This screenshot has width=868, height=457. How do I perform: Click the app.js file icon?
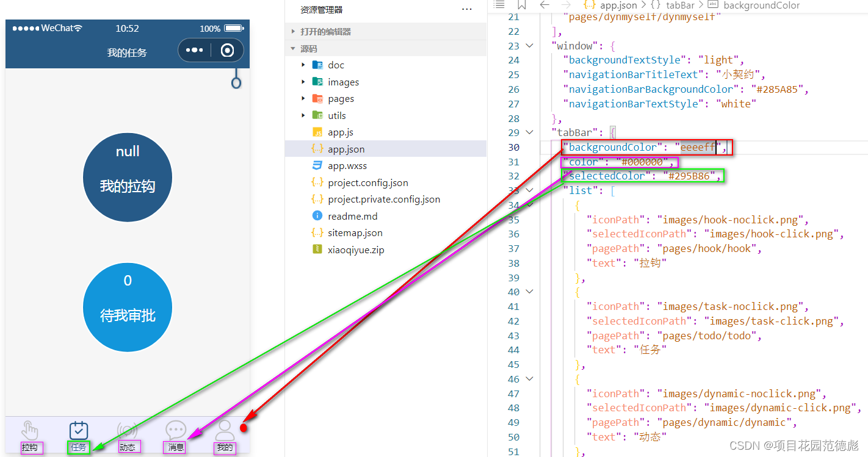(317, 132)
